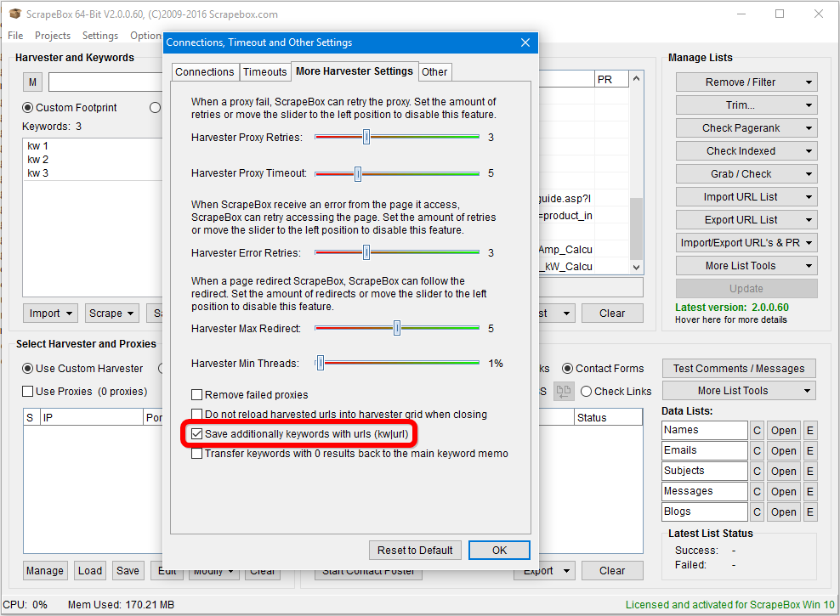Screen dimensions: 840x616
Task: Click the Emails data list field
Action: coord(705,450)
